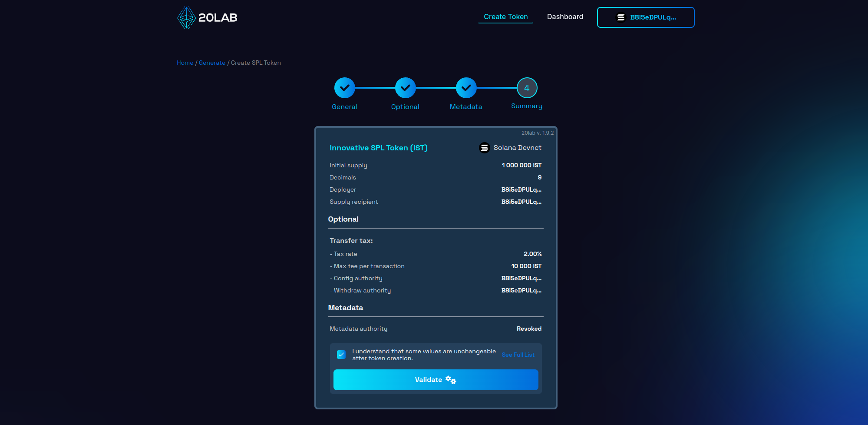Click the Transfer tax heading

click(x=351, y=241)
